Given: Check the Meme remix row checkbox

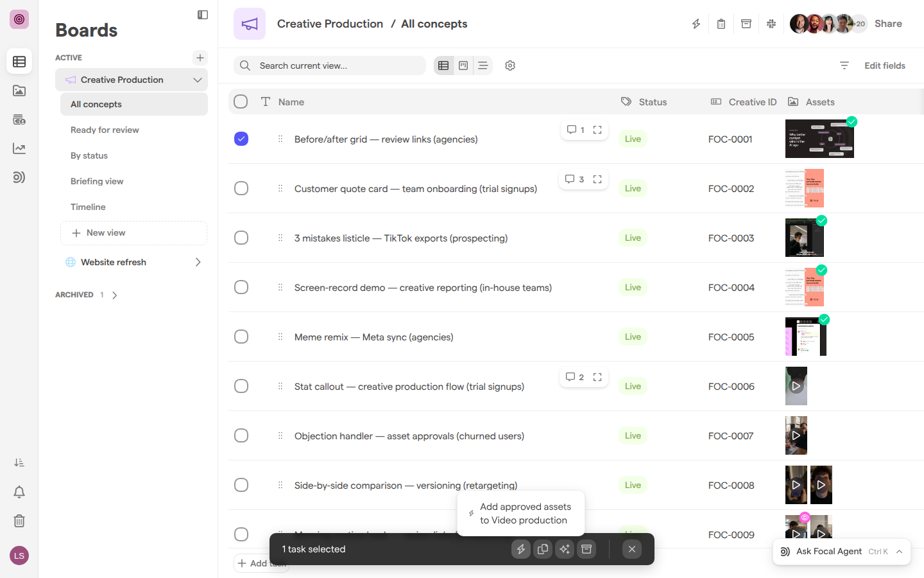Looking at the screenshot, I should [241, 337].
